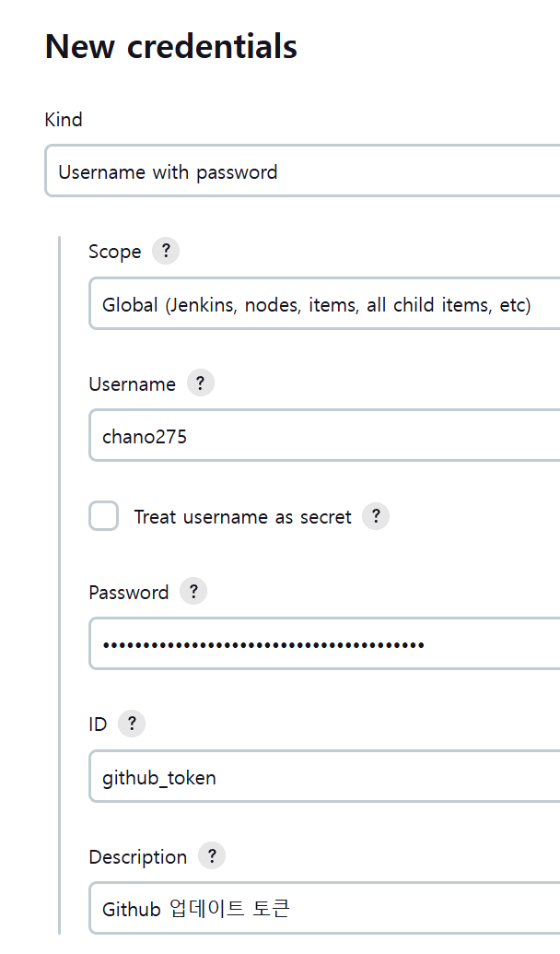
Task: Click the 'Treat username as secret' label text
Action: (242, 517)
